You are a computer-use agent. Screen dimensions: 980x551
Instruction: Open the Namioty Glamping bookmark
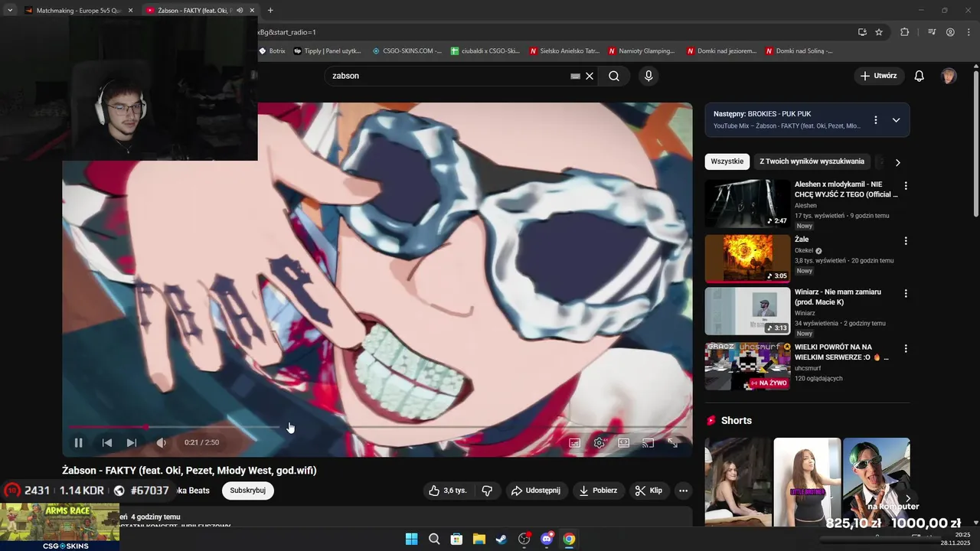point(642,51)
